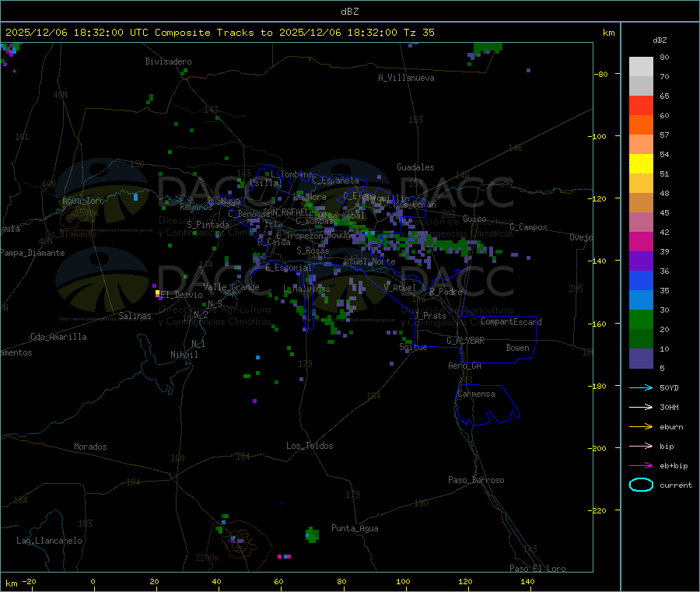The height and width of the screenshot is (592, 700).
Task: Choose the purple bottom dBZ swatch
Action: click(641, 358)
